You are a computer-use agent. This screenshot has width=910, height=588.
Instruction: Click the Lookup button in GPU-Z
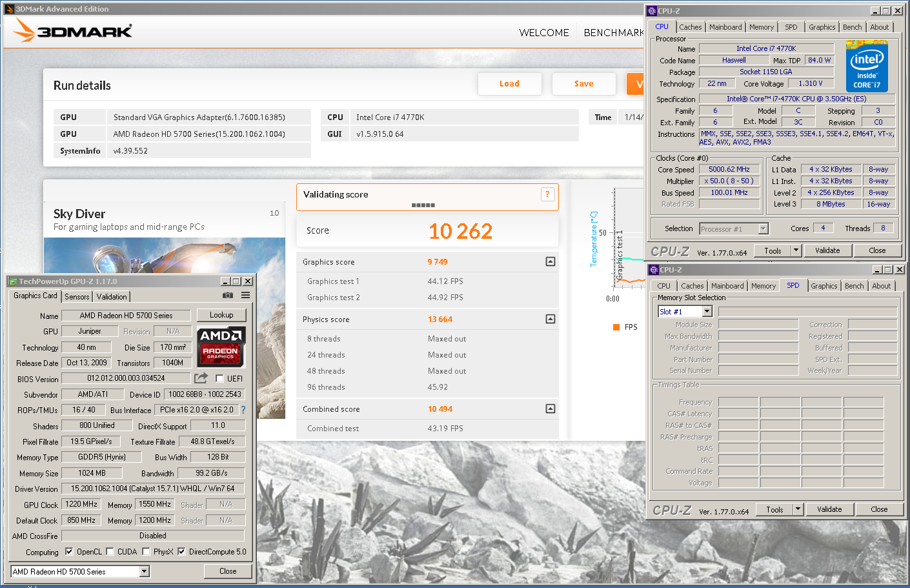tap(221, 315)
